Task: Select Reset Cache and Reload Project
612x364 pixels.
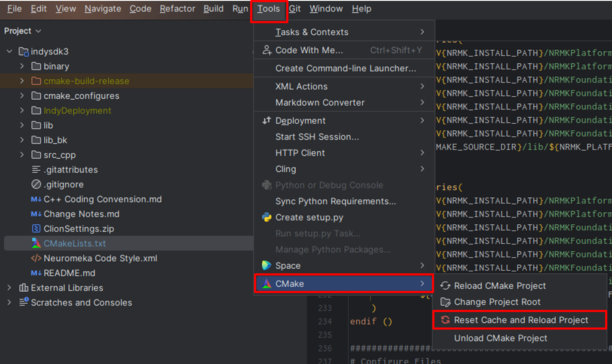Action: pos(520,320)
